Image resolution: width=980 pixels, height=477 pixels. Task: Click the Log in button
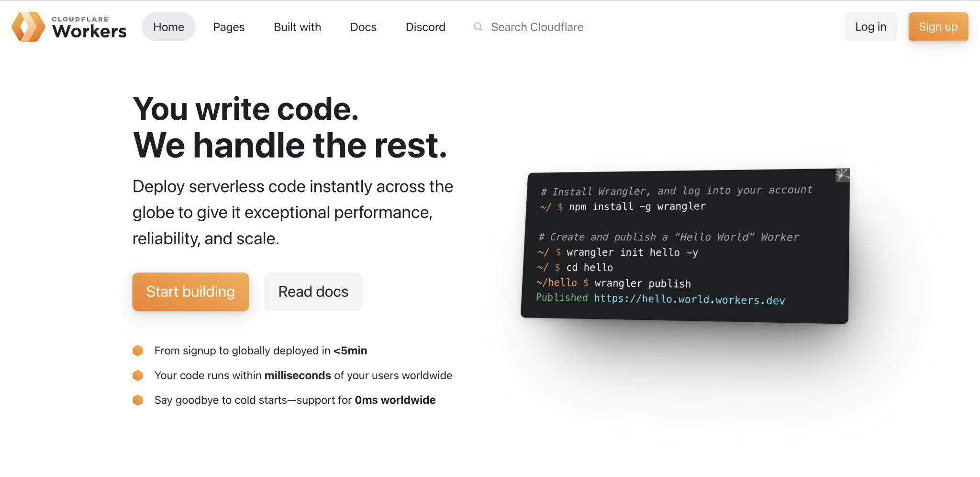(870, 27)
